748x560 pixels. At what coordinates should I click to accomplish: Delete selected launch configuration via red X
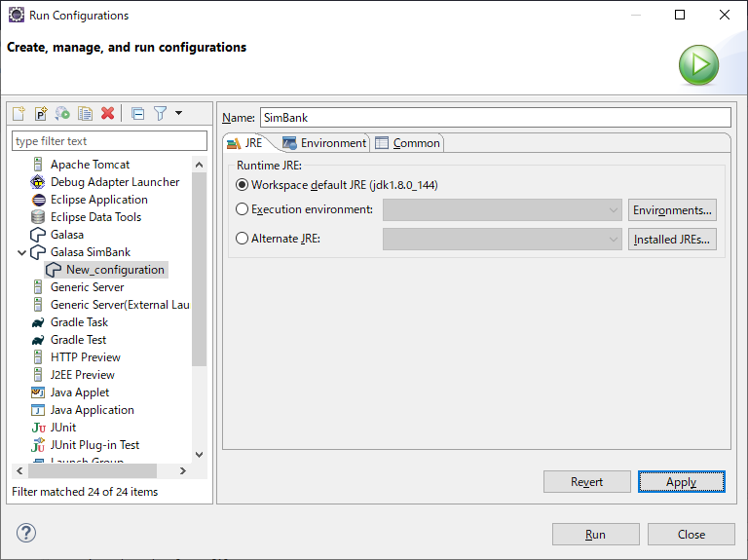coord(108,114)
